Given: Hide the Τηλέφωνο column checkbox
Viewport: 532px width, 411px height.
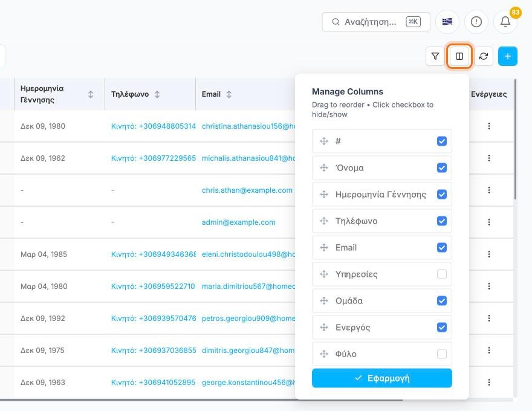Looking at the screenshot, I should (x=442, y=221).
